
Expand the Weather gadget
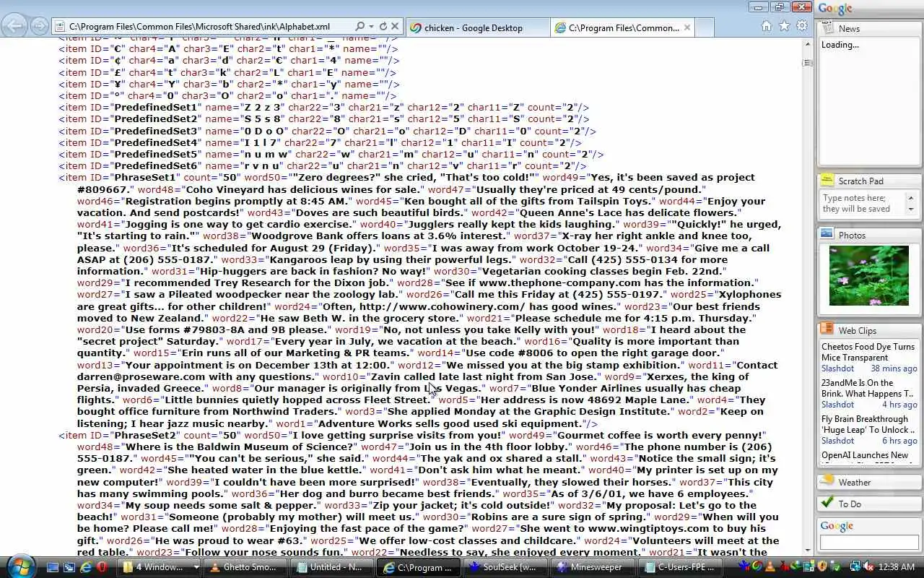pos(855,483)
